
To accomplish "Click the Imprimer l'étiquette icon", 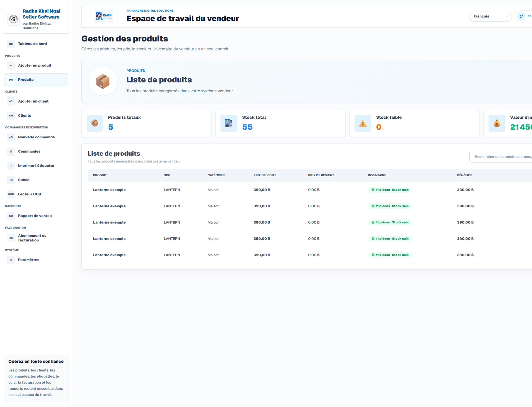I will (x=11, y=166).
